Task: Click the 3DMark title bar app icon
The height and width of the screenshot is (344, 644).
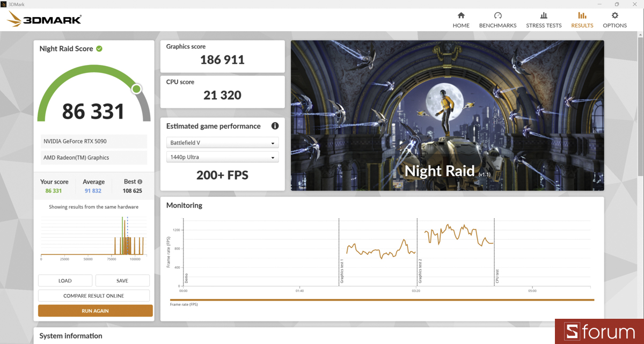Action: 4,4
